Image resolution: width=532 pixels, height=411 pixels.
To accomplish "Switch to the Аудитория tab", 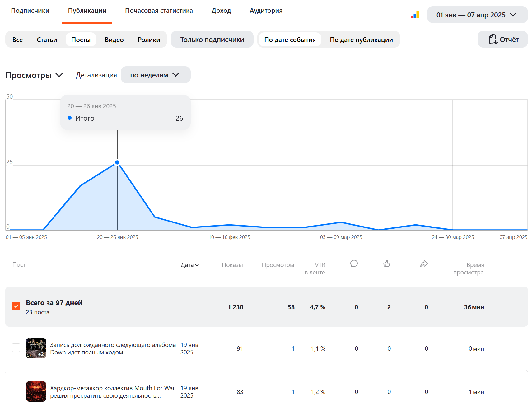I will point(266,11).
